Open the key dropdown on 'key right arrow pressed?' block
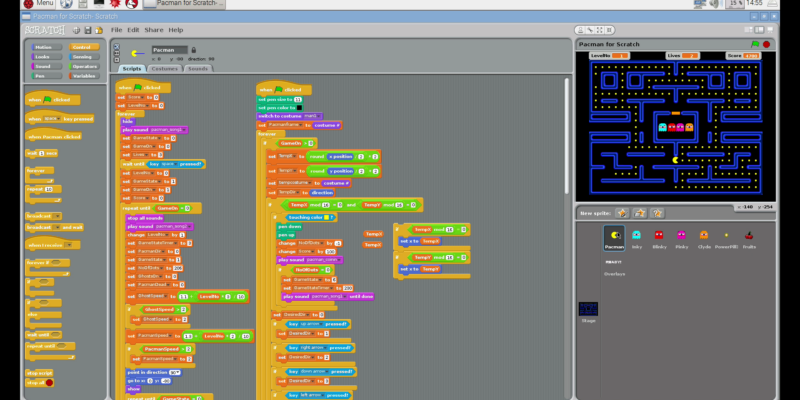This screenshot has width=800, height=400. point(314,348)
